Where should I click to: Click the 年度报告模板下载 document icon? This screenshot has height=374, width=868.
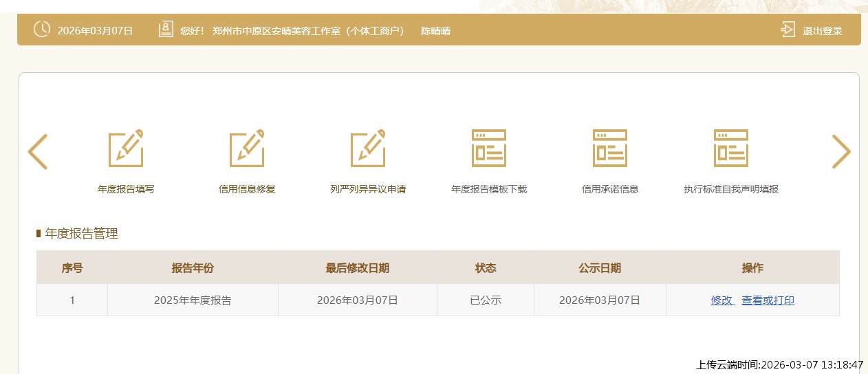pyautogui.click(x=489, y=148)
